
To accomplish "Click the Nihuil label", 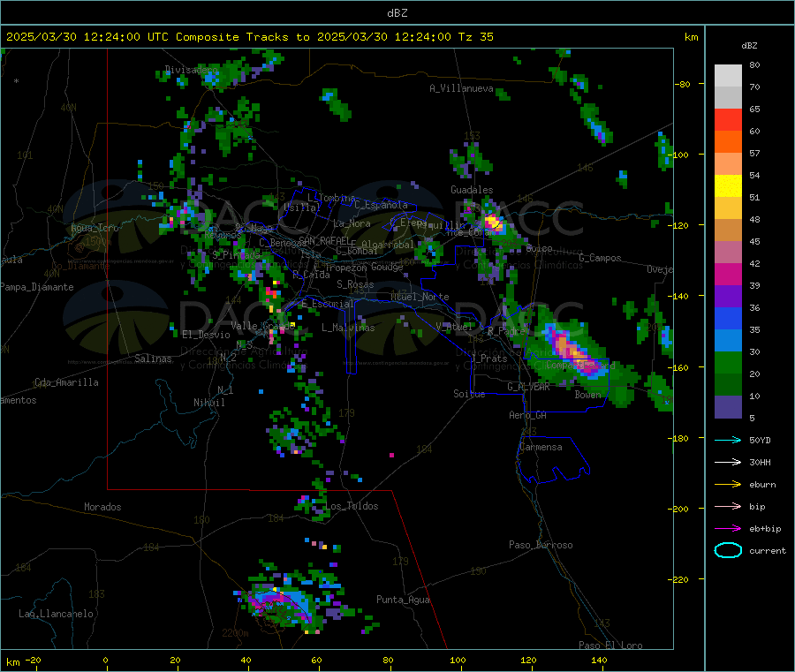I will click(208, 403).
